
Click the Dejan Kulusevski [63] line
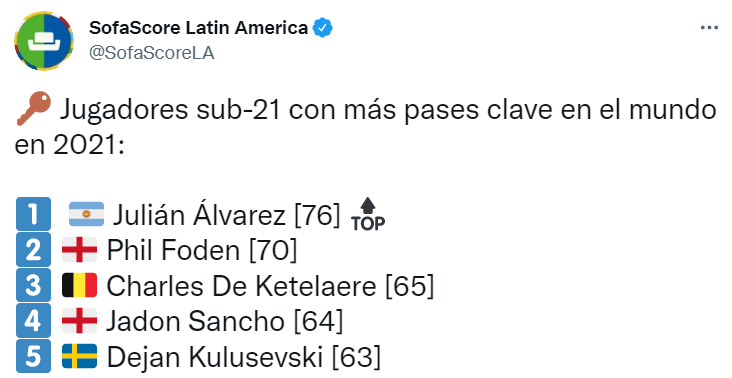pos(244,357)
